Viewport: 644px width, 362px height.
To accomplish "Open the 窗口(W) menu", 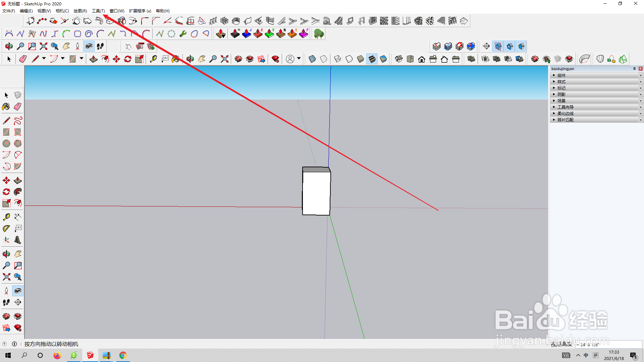I will 117,11.
